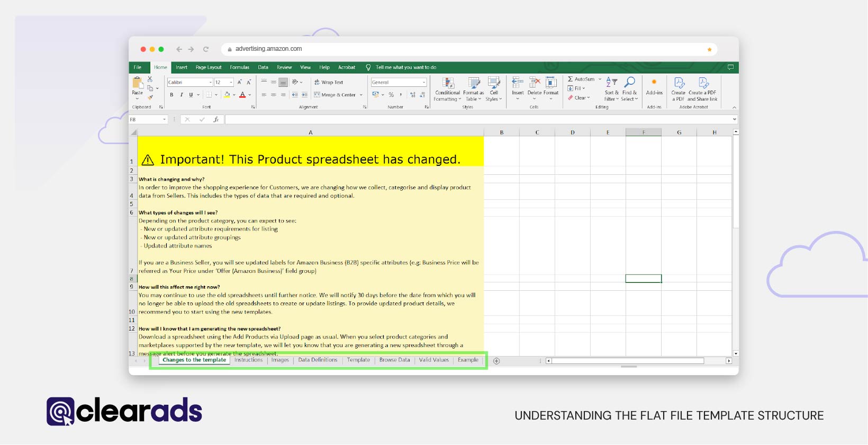
Task: Collapse the ribbon with the caret
Action: [x=734, y=107]
